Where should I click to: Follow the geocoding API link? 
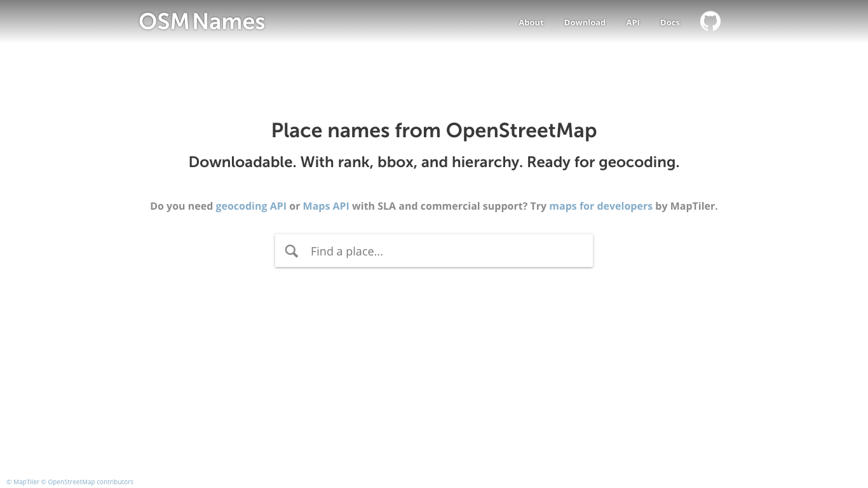(x=251, y=206)
